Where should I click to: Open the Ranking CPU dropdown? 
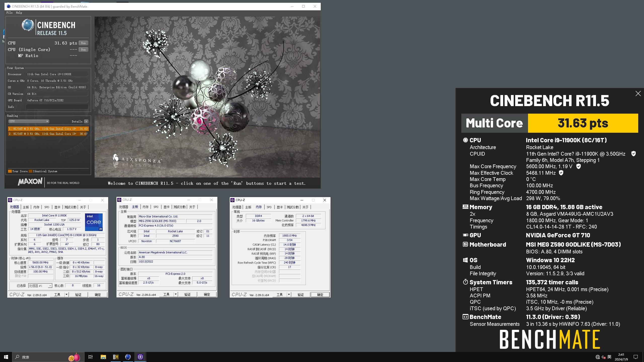click(x=29, y=121)
